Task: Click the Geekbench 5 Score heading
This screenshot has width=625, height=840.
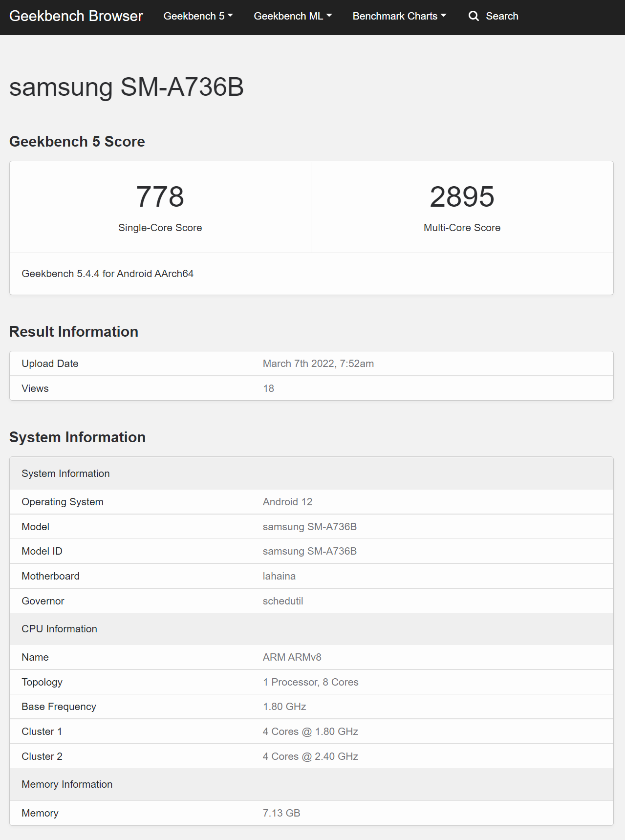Action: point(77,142)
